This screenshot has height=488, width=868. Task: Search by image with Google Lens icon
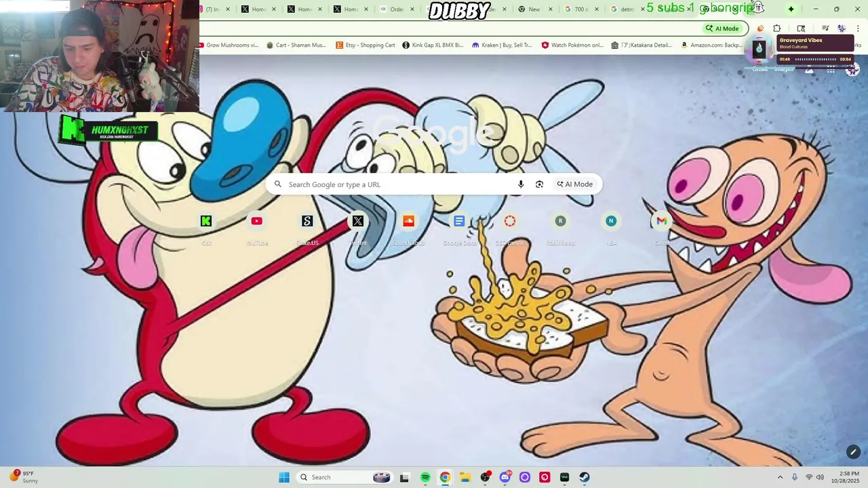click(539, 184)
